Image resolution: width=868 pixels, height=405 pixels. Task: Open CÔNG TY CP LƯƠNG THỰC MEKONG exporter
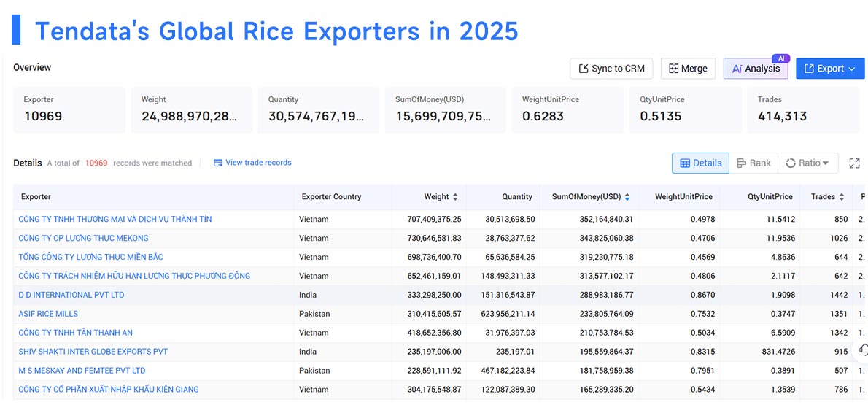84,238
